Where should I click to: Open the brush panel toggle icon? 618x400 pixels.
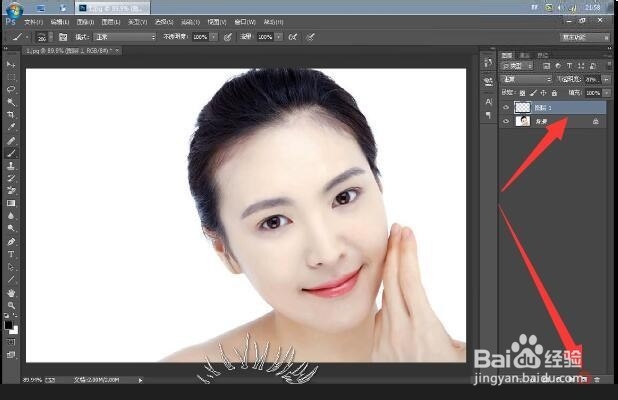63,37
